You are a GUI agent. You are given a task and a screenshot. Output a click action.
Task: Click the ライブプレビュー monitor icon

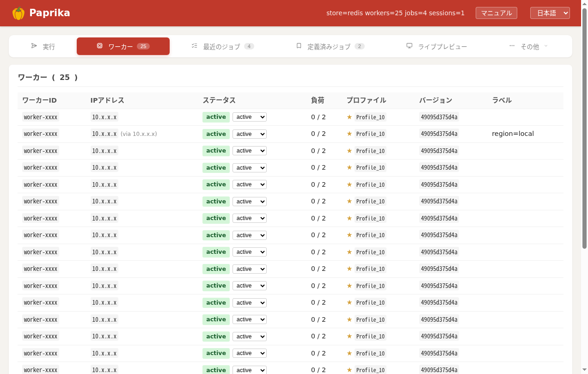coord(410,46)
